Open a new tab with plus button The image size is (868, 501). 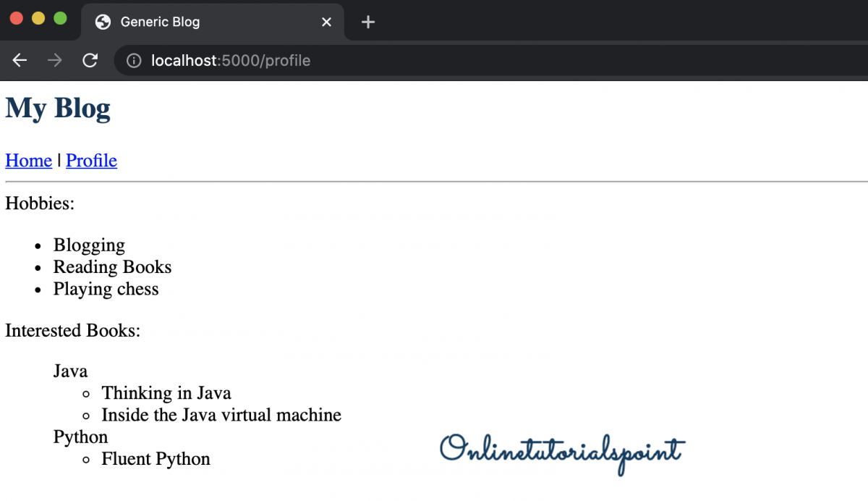pos(368,22)
